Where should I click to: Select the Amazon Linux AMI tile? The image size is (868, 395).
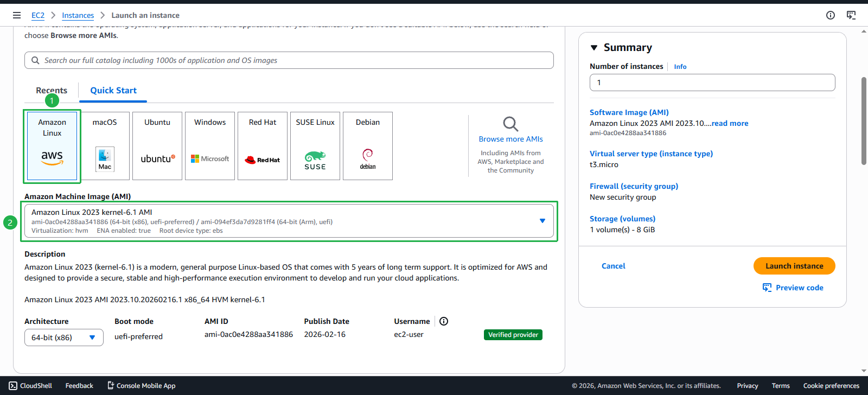[52, 146]
